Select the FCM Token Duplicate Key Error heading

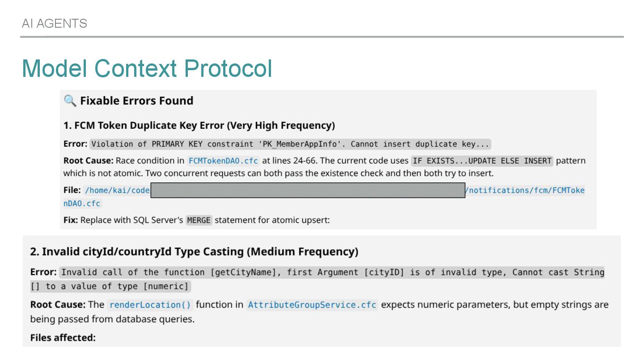[x=199, y=126]
